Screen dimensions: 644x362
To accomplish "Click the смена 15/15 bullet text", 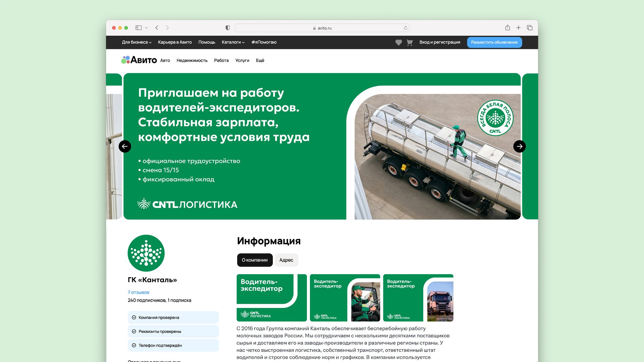I will (x=161, y=170).
